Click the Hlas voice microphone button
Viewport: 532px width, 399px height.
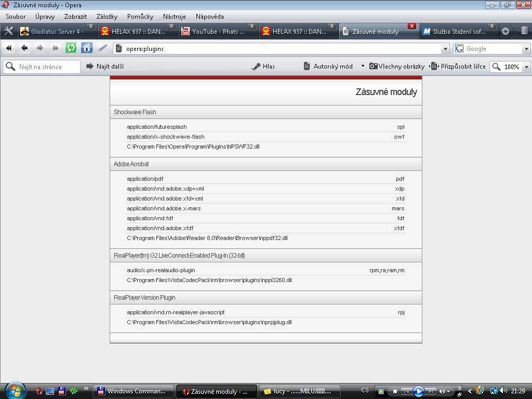coord(263,66)
